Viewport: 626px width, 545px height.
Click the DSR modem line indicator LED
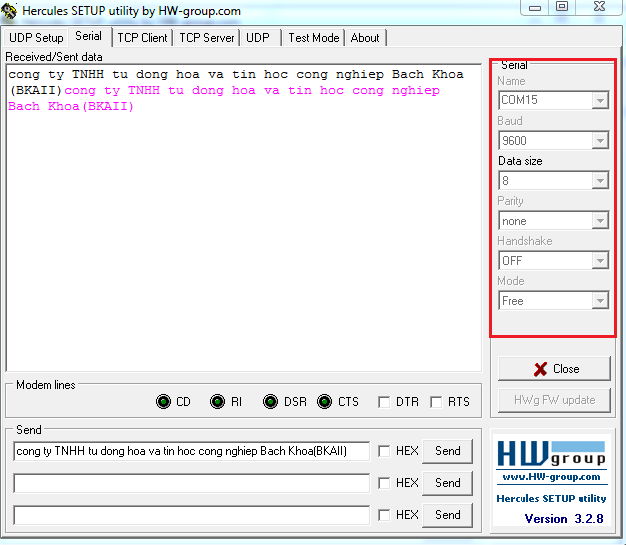point(270,401)
